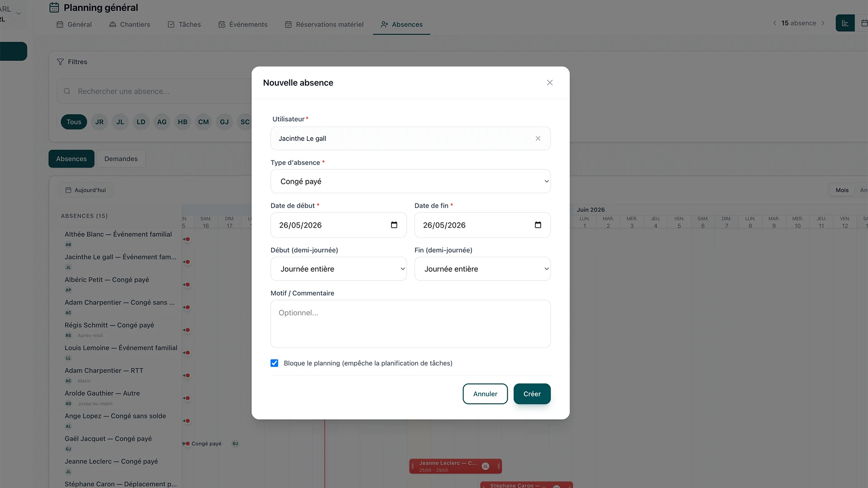This screenshot has width=868, height=488.
Task: Click the Utilisateur field Jacinthe Le gall
Action: (x=410, y=138)
